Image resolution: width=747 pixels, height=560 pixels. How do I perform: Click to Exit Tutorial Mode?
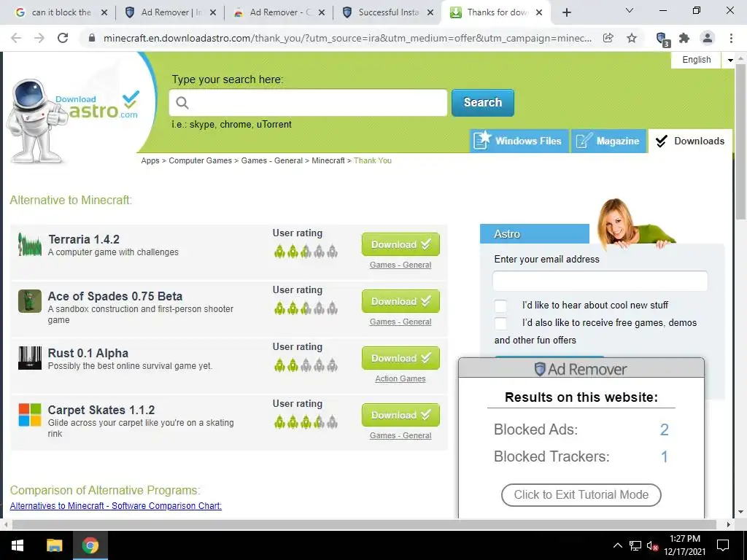(x=581, y=495)
